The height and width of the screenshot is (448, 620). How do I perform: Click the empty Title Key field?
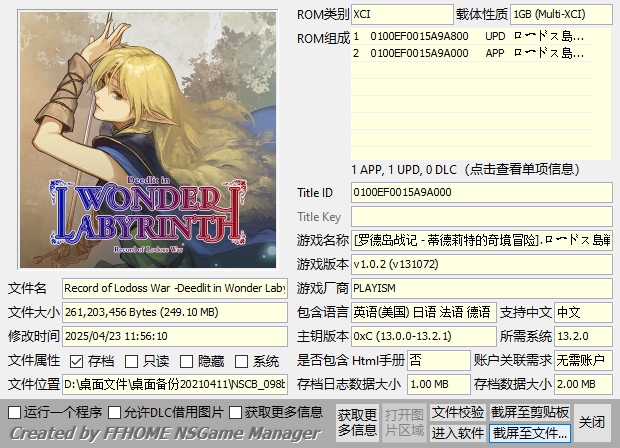tap(482, 217)
